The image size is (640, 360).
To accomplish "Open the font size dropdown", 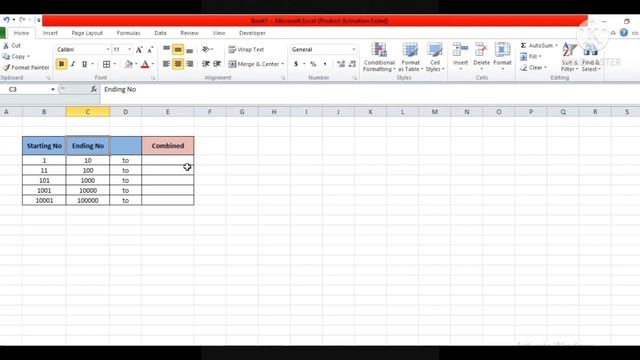I will [129, 49].
